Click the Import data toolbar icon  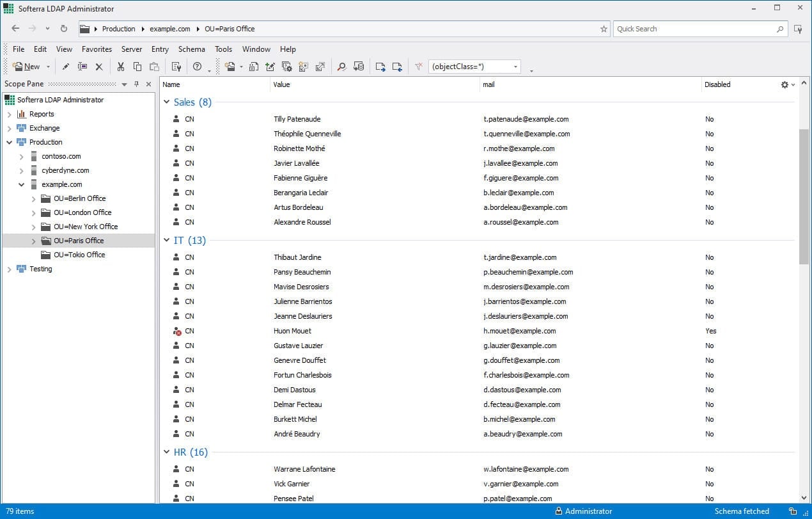pos(397,67)
